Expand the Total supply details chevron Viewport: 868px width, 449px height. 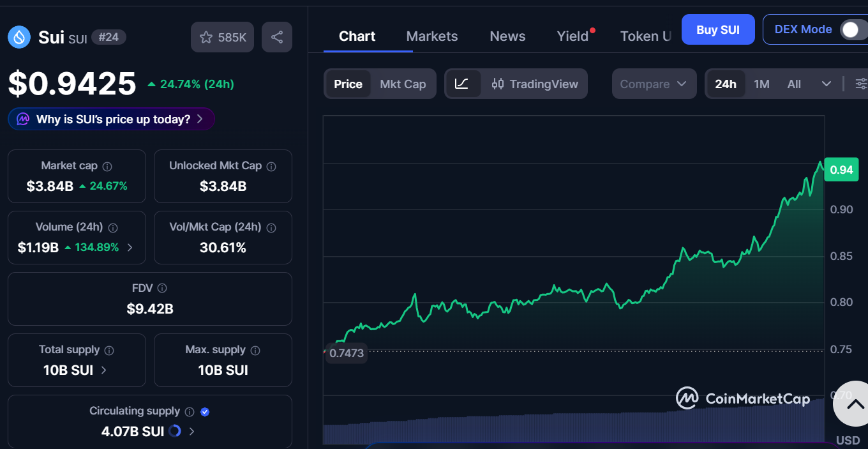pos(104,370)
